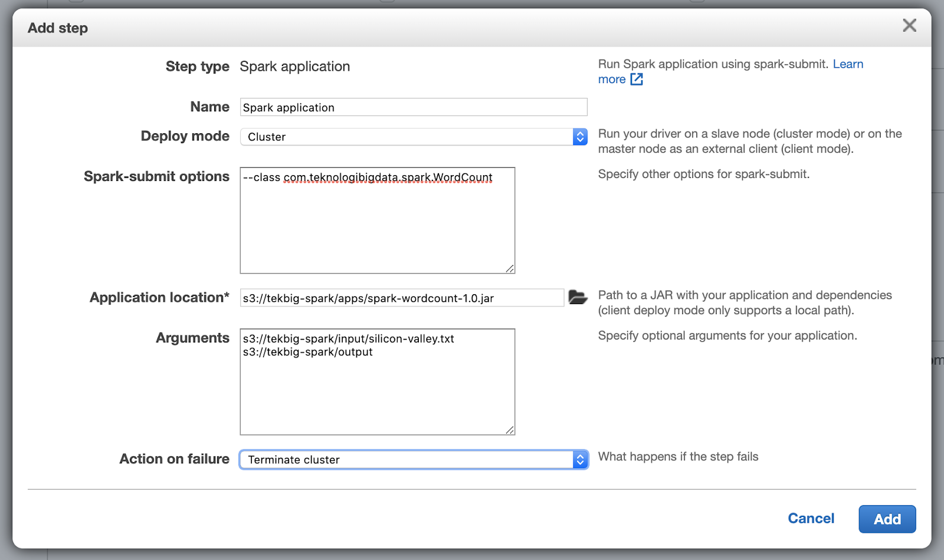Click the Step type label
Viewport: 944px width, 560px height.
198,67
